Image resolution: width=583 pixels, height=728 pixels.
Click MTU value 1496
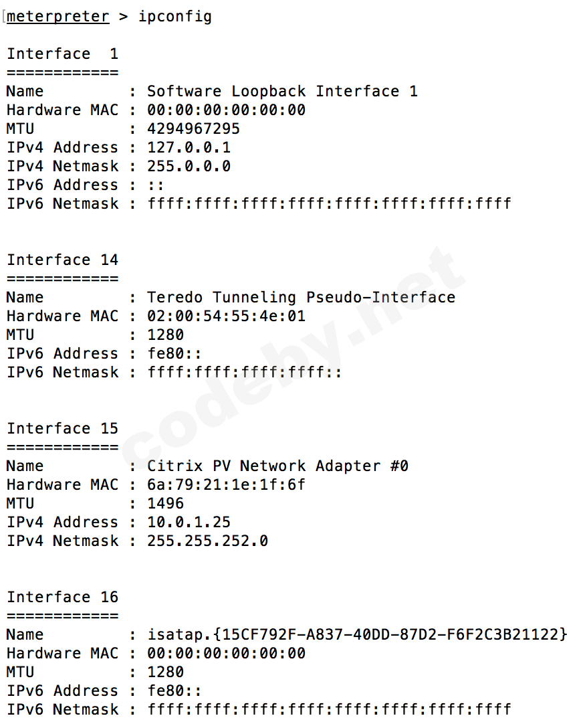coord(165,504)
